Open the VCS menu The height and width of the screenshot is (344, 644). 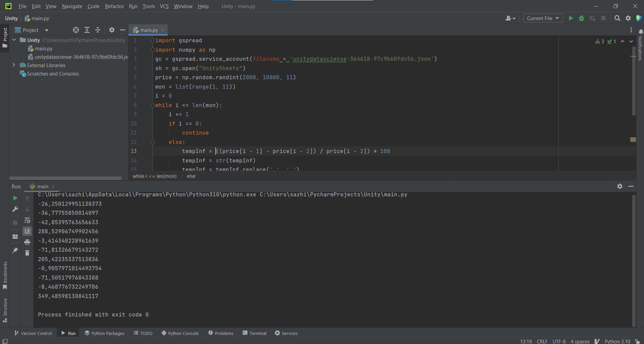(164, 6)
